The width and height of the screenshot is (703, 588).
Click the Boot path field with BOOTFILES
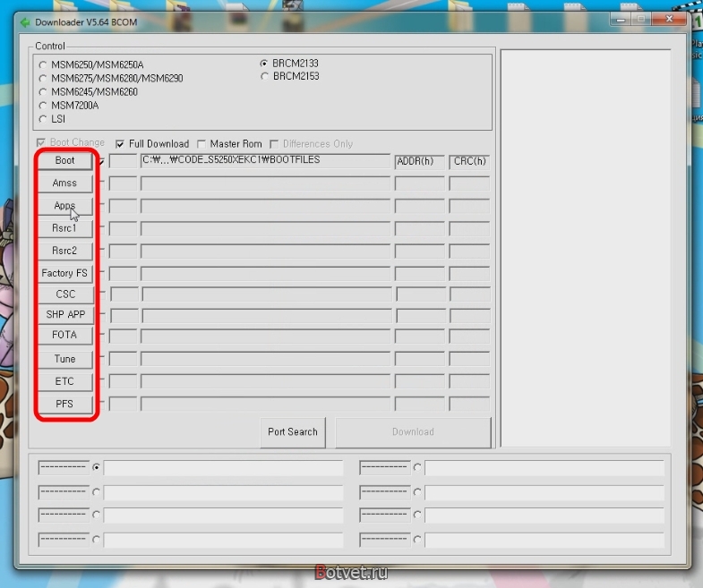tap(265, 160)
